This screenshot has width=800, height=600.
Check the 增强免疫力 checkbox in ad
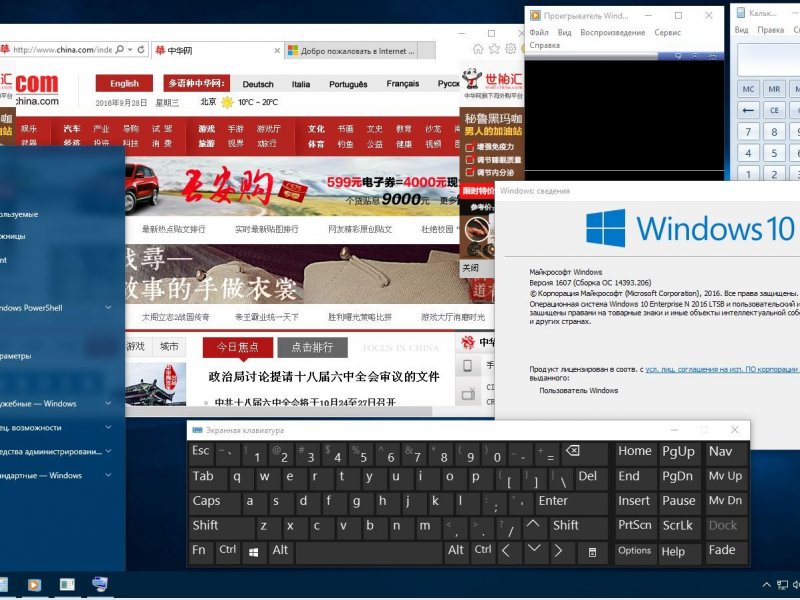coord(470,147)
